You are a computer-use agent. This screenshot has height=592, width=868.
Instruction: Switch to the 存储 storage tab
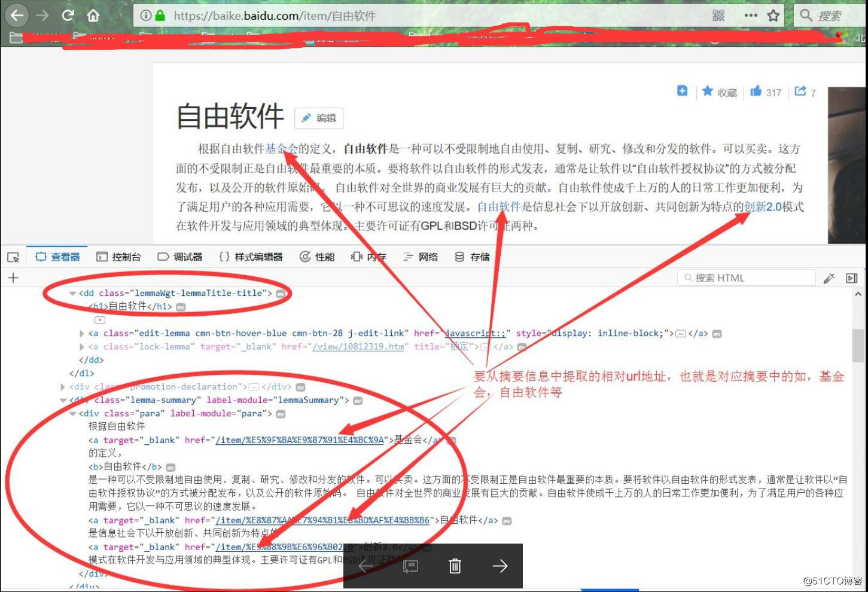[472, 257]
